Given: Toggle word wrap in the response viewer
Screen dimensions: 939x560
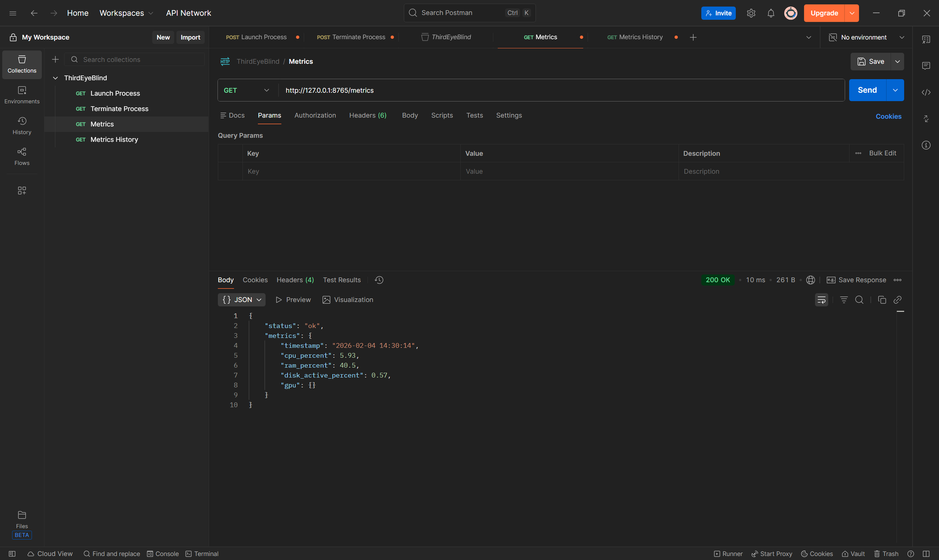Looking at the screenshot, I should (x=821, y=300).
